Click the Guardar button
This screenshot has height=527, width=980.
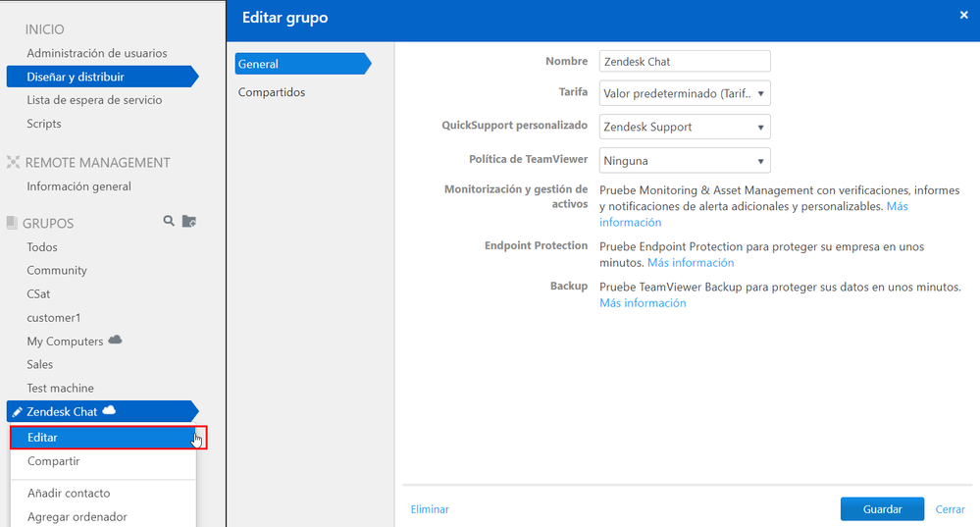pyautogui.click(x=882, y=509)
